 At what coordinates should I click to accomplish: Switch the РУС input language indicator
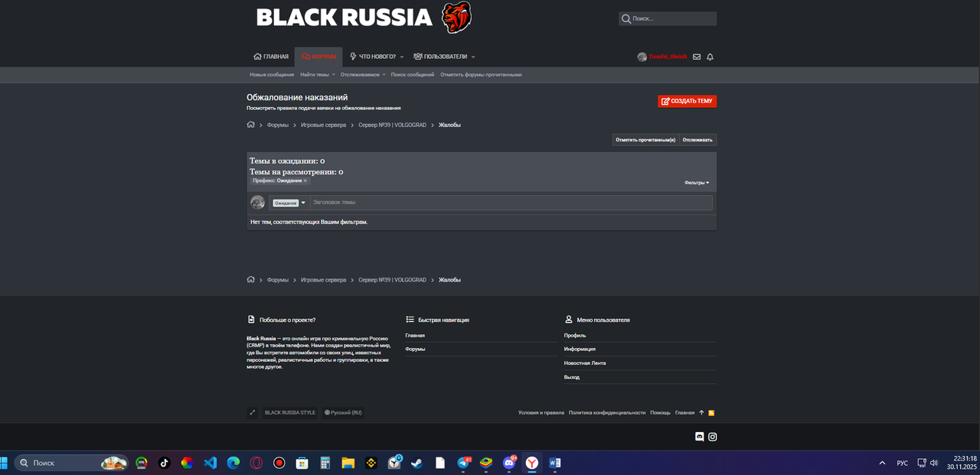(x=903, y=463)
